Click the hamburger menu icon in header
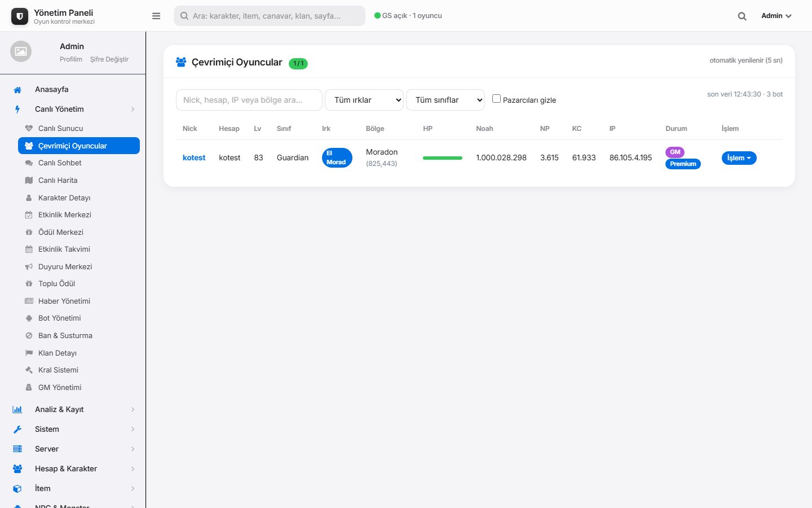The height and width of the screenshot is (508, 812). pos(156,16)
